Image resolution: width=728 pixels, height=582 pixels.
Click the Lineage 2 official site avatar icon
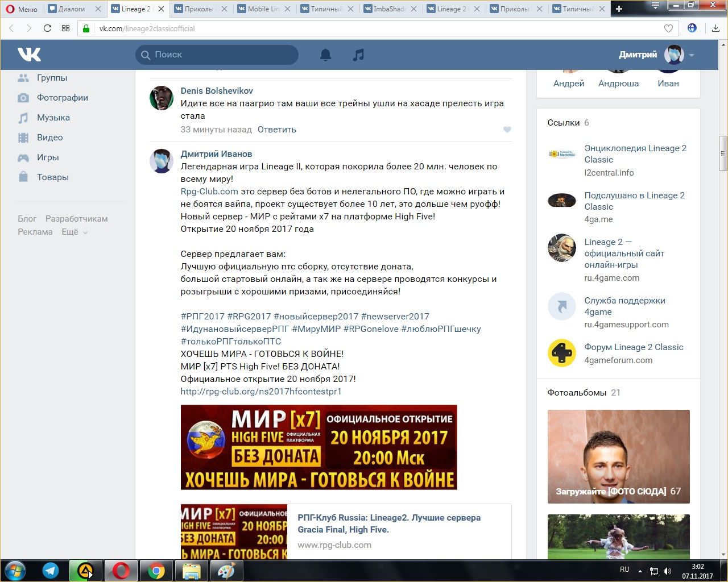click(x=562, y=248)
